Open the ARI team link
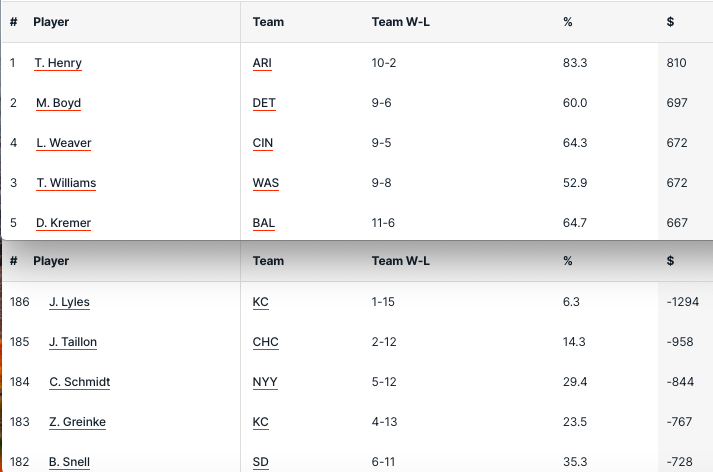This screenshot has height=472, width=713. (x=262, y=63)
